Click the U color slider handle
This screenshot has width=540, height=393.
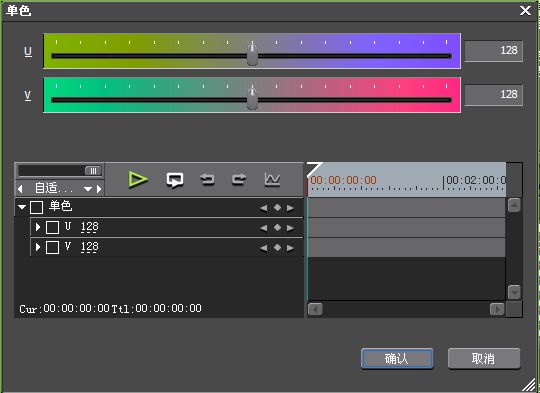click(x=252, y=54)
